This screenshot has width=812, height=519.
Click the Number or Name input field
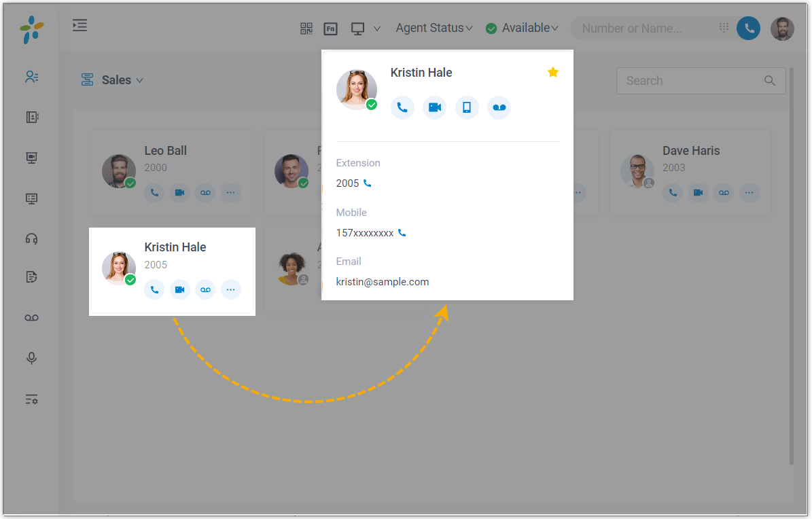[646, 28]
